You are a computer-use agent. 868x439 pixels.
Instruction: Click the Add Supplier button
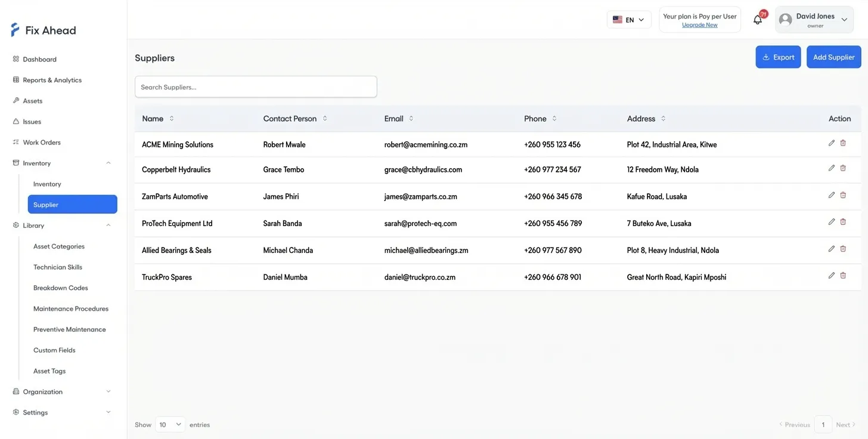[x=833, y=57]
